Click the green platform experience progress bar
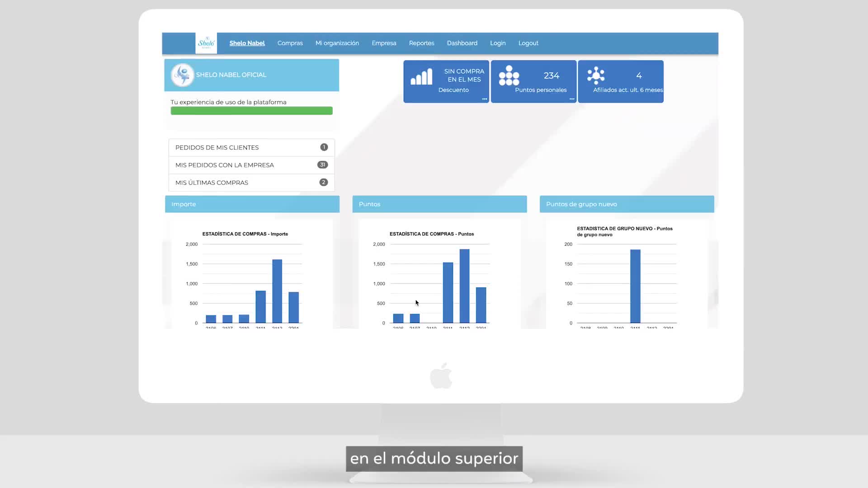868x488 pixels. click(x=251, y=111)
